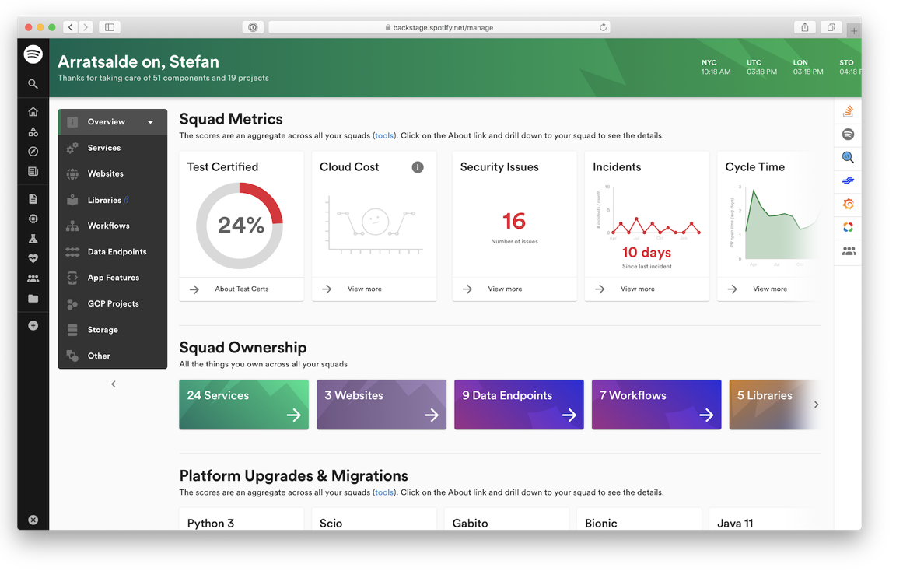Open the 7 Workflows ownership card
Image resolution: width=924 pixels, height=571 pixels.
point(656,405)
